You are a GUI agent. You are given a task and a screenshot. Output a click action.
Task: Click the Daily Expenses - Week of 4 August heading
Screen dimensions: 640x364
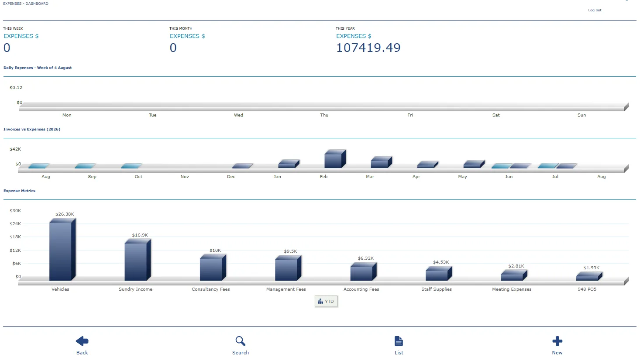(x=38, y=68)
